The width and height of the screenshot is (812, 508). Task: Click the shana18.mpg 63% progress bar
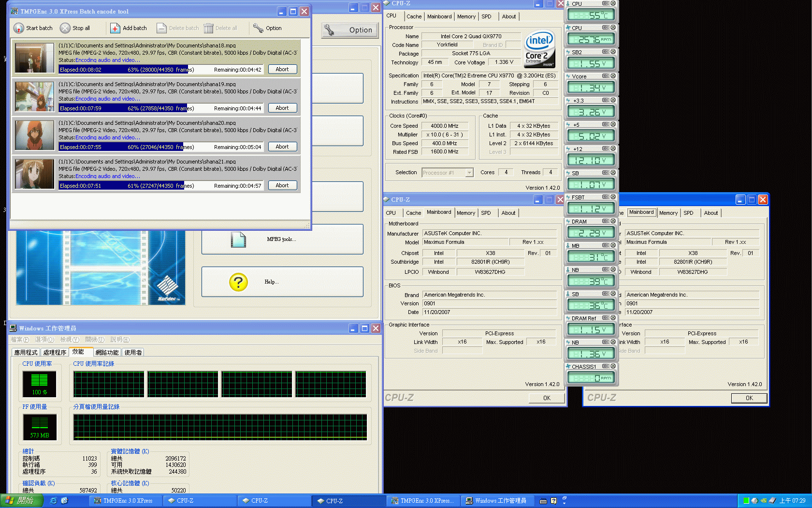[160, 70]
